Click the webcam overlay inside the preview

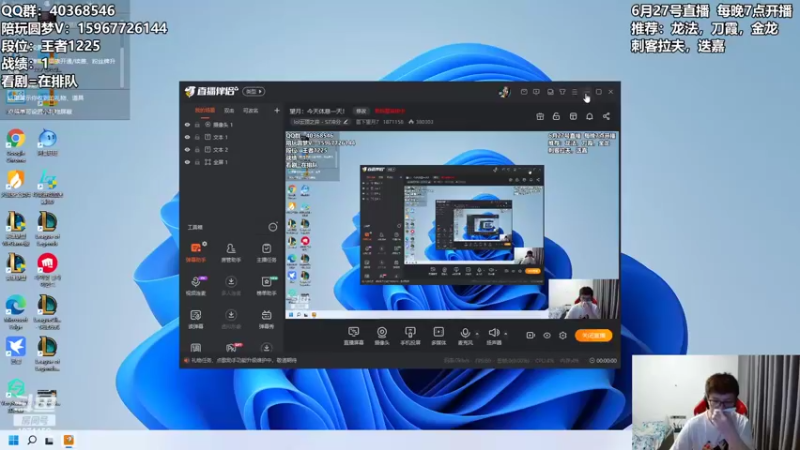[584, 299]
